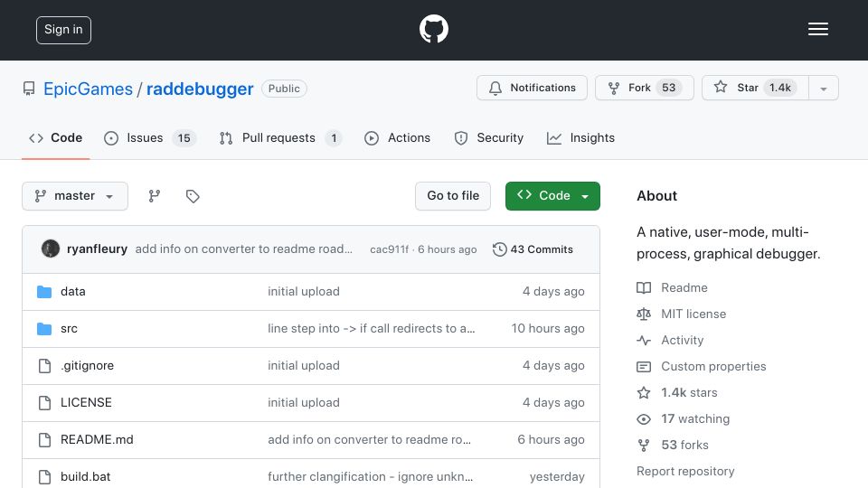
Task: Open the 'initial upload' commit for data
Action: tap(304, 292)
